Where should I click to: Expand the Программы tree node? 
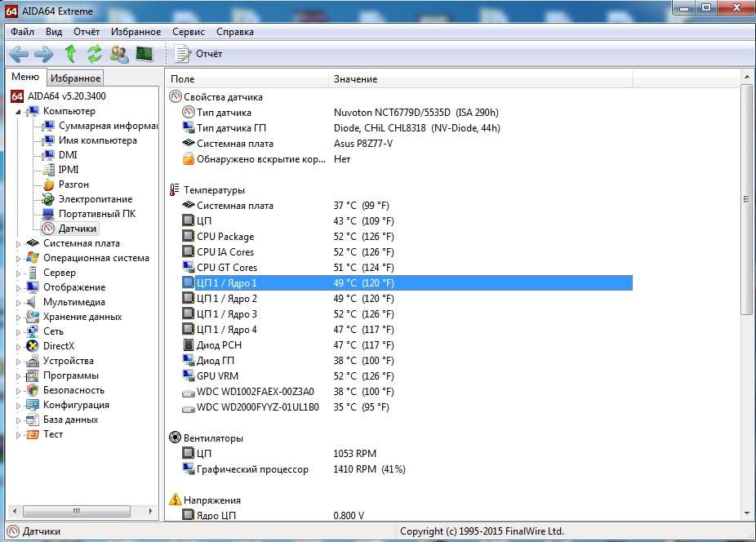[18, 376]
